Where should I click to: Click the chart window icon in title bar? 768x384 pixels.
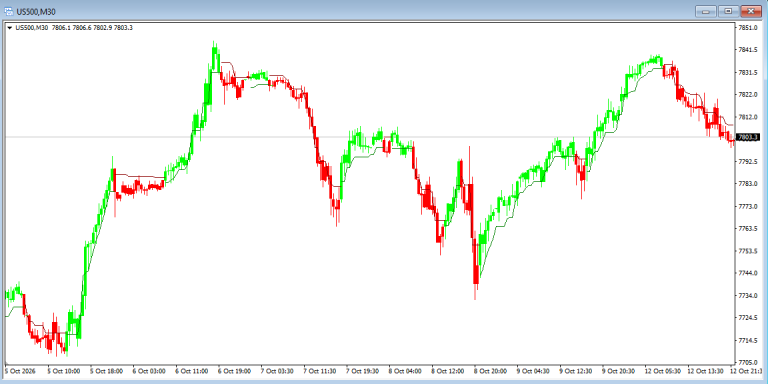pyautogui.click(x=8, y=11)
